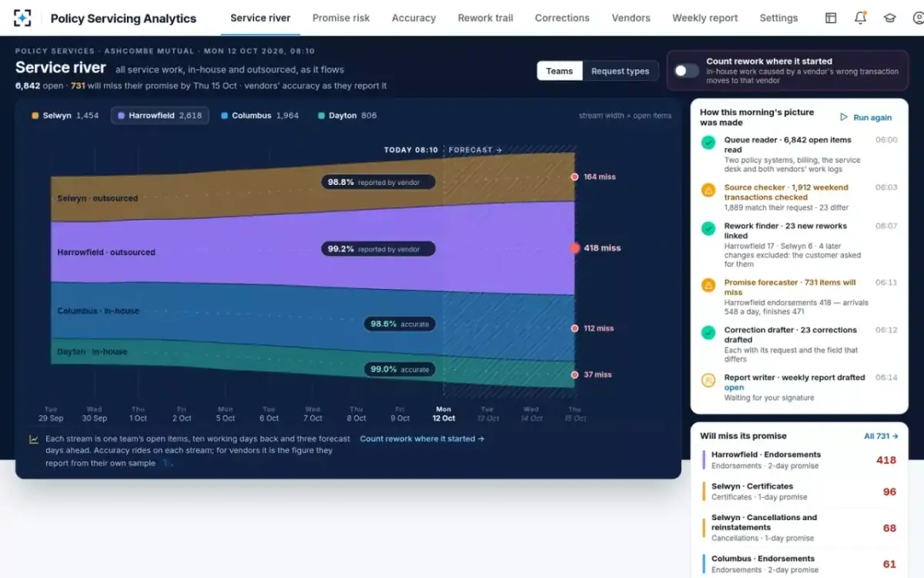Click the Policy Servicing Analytics logo icon

coord(22,18)
